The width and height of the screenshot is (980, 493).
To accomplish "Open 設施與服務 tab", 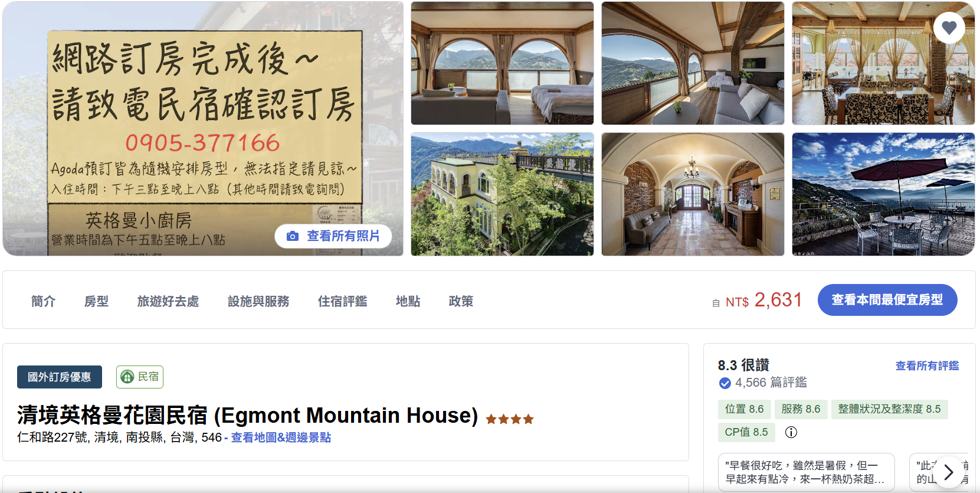I will pyautogui.click(x=258, y=301).
